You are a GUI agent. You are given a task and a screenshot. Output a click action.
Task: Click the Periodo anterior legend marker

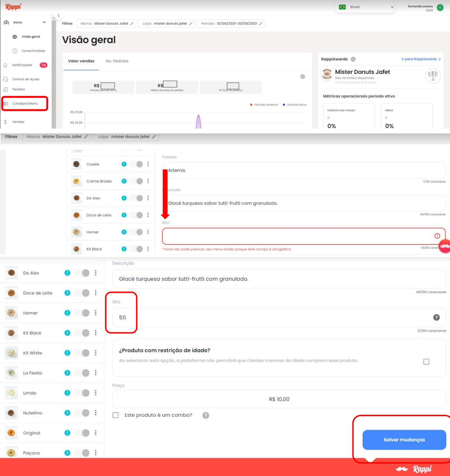point(251,105)
